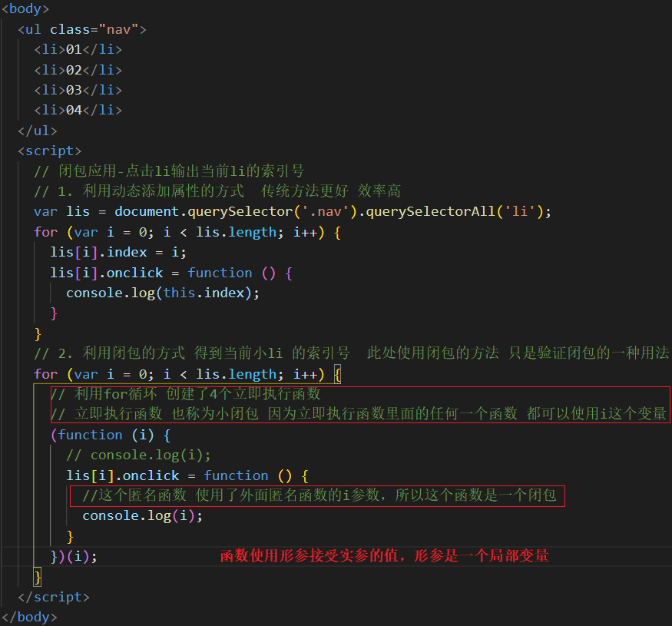Click the <li>01</li> line
672x626 pixels.
click(78, 50)
